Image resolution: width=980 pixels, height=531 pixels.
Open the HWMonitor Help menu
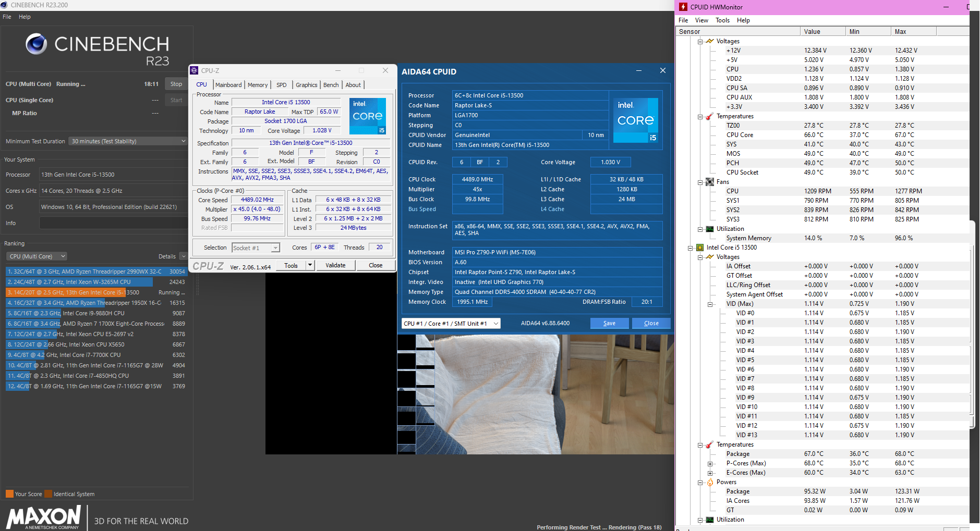pyautogui.click(x=743, y=20)
